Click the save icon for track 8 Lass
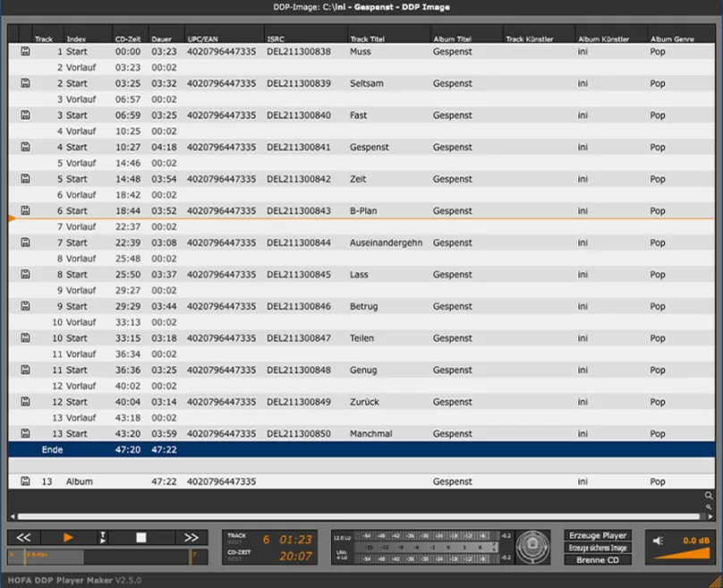 [25, 274]
